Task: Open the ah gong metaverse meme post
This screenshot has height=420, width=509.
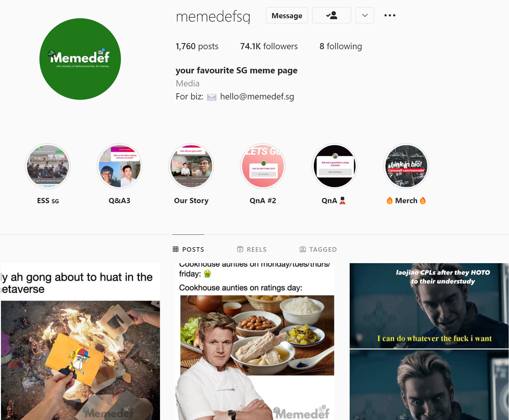Action: point(80,341)
